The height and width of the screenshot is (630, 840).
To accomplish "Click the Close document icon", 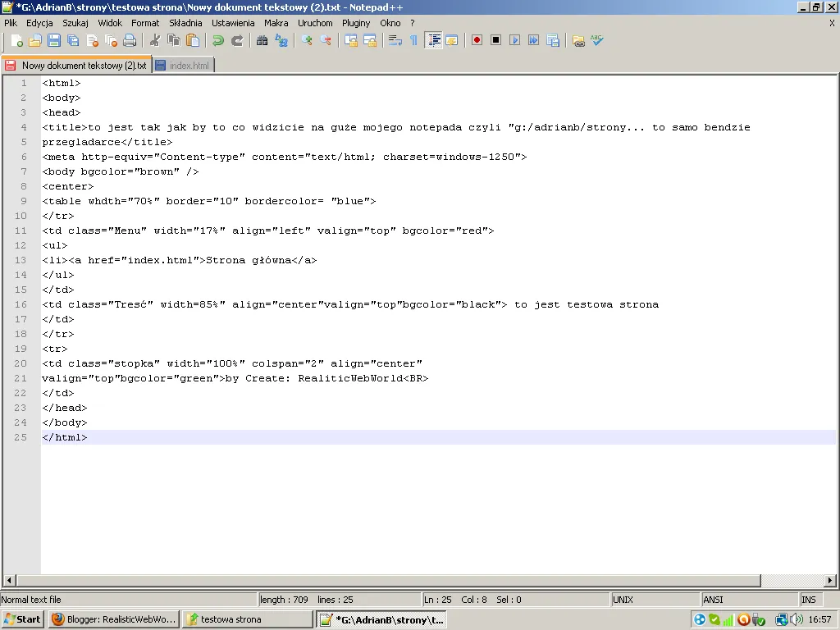I will click(x=92, y=41).
